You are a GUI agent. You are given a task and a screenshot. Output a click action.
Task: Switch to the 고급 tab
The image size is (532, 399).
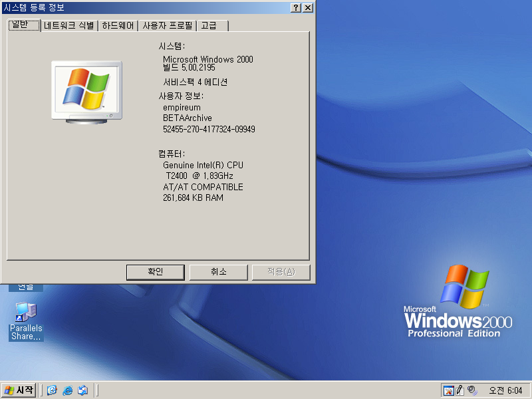tap(212, 26)
